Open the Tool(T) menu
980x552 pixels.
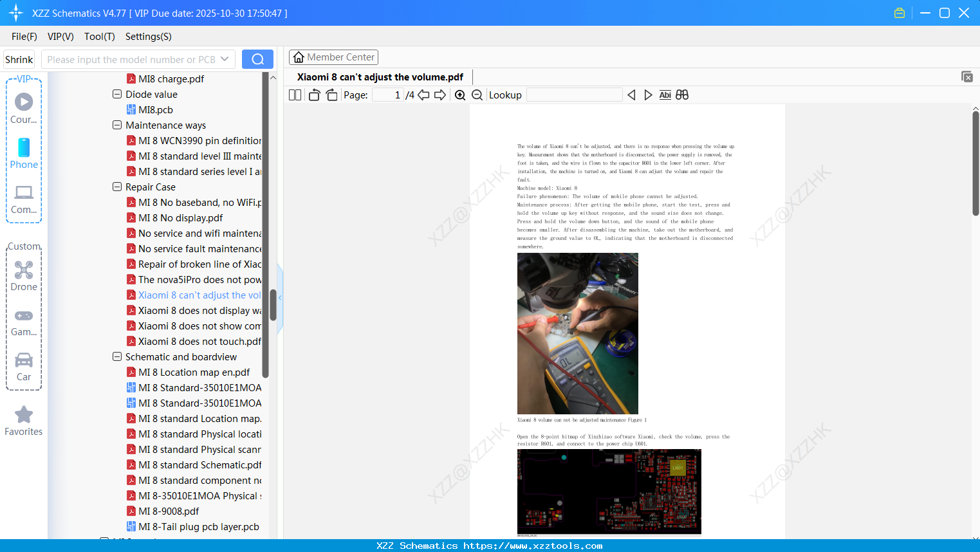click(x=100, y=37)
